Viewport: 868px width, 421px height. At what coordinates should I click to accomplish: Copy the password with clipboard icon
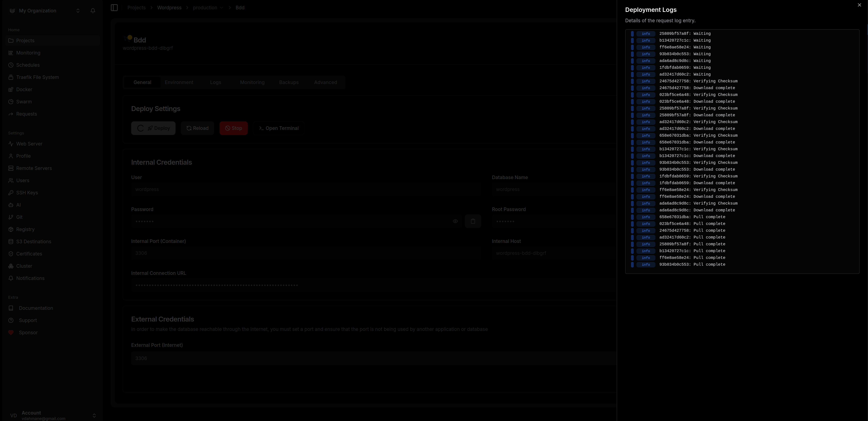[473, 221]
